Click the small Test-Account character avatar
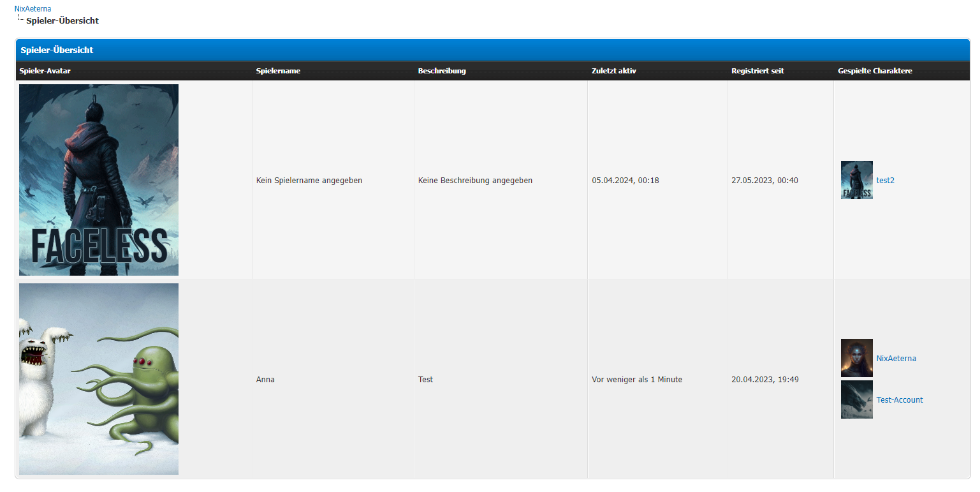Image resolution: width=980 pixels, height=492 pixels. [857, 399]
